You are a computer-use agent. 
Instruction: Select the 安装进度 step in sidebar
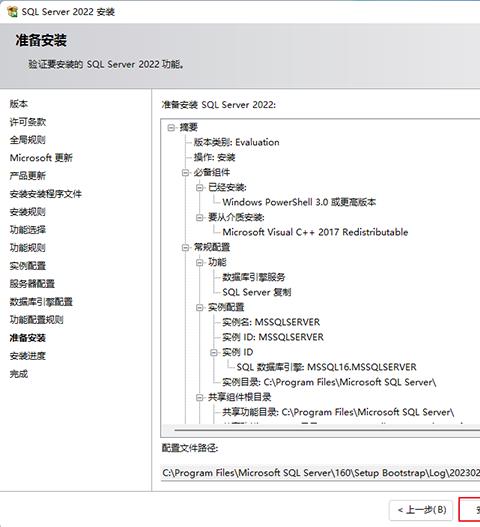[28, 356]
